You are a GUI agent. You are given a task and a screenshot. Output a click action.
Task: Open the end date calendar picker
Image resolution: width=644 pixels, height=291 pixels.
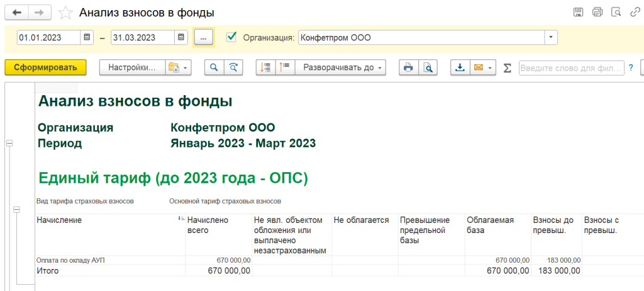pos(181,37)
